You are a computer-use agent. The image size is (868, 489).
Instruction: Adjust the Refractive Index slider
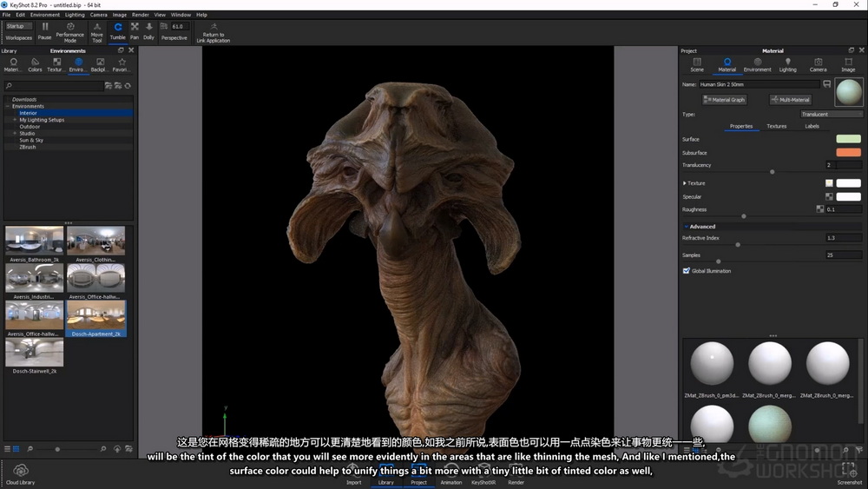(x=737, y=244)
